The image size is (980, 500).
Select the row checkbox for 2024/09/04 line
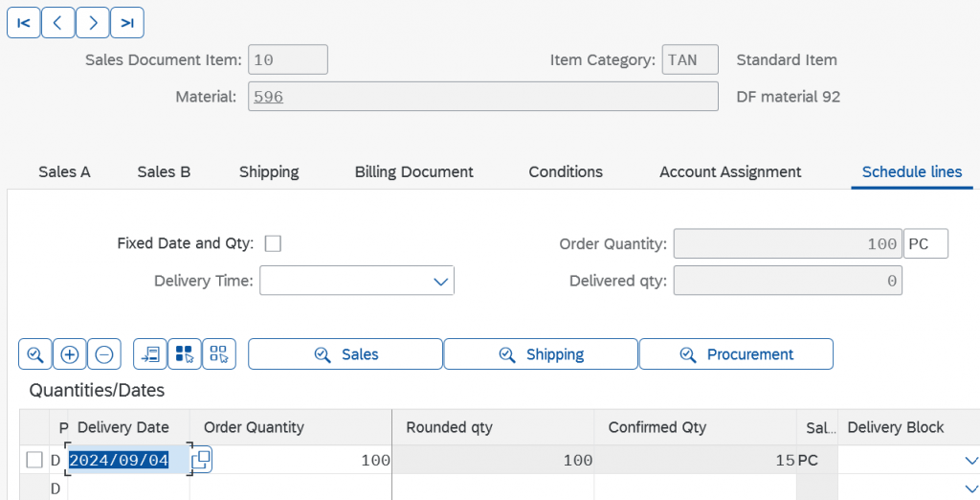coord(34,461)
